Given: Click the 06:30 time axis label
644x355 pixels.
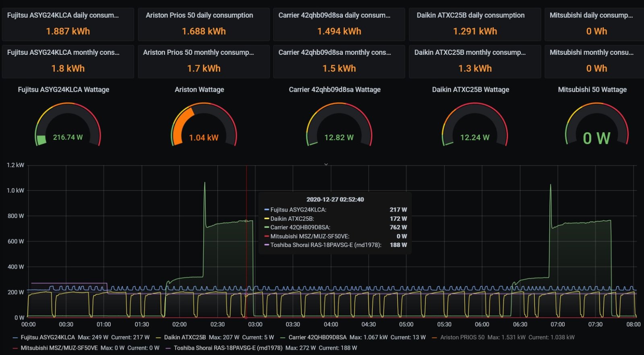Looking at the screenshot, I should [520, 324].
